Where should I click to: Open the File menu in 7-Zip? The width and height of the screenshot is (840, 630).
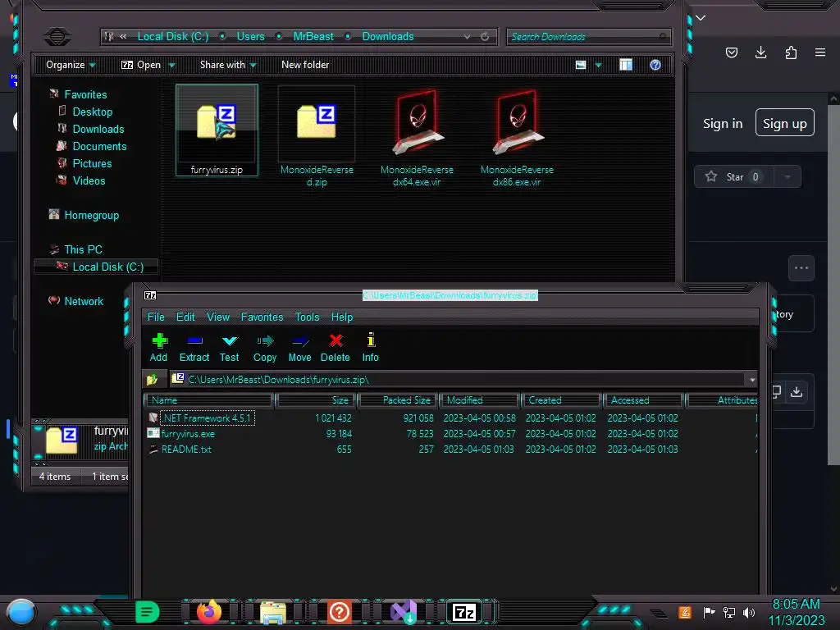pyautogui.click(x=156, y=317)
